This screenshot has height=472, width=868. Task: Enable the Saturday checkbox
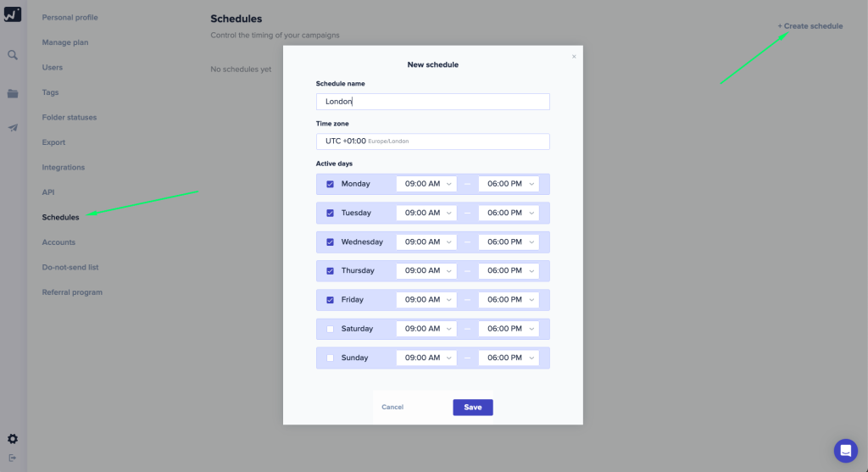[330, 329]
